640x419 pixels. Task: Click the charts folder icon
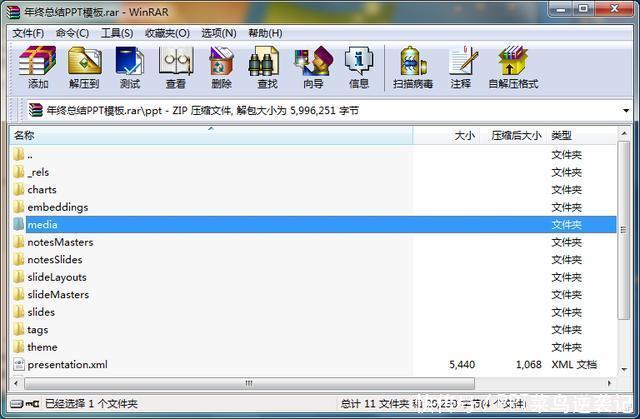click(19, 189)
